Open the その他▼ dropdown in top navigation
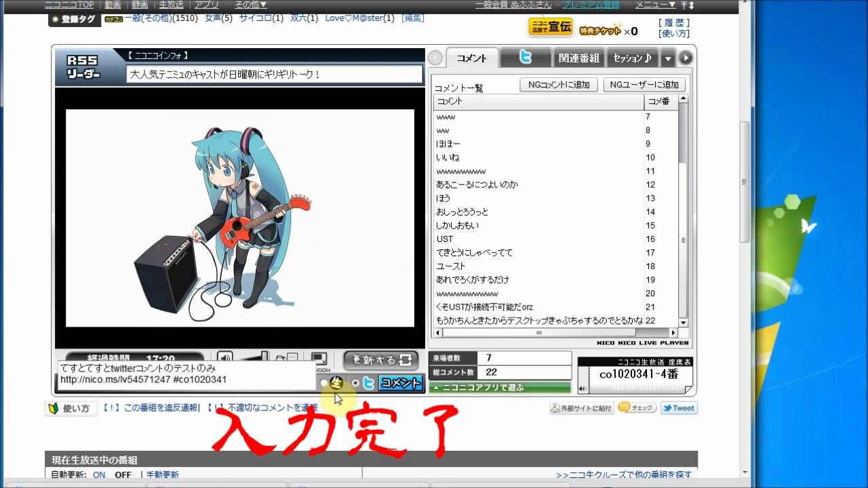Image resolution: width=868 pixels, height=488 pixels. click(x=250, y=5)
